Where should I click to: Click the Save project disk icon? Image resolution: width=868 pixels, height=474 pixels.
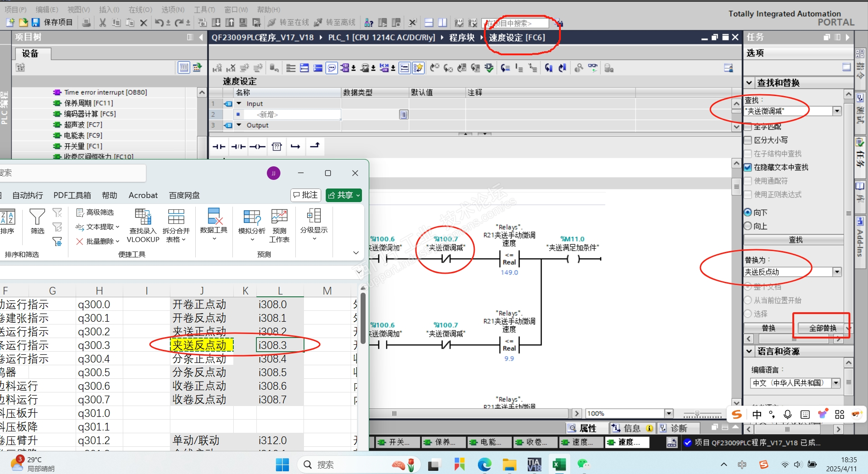[35, 22]
